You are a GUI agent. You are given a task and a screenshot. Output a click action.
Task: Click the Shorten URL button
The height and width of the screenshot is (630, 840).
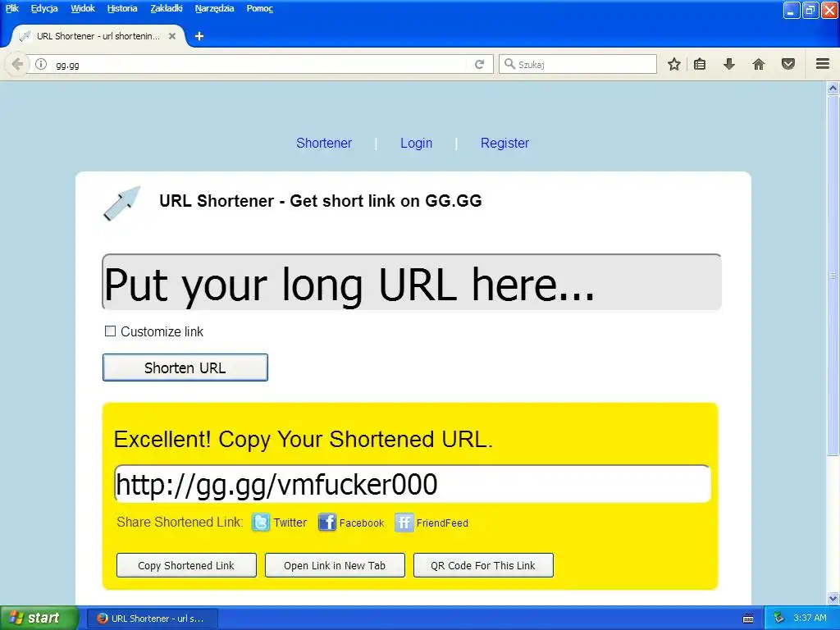[185, 367]
